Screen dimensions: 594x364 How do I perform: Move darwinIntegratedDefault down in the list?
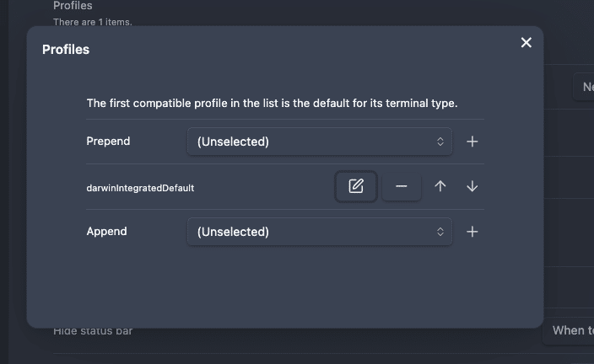472,186
